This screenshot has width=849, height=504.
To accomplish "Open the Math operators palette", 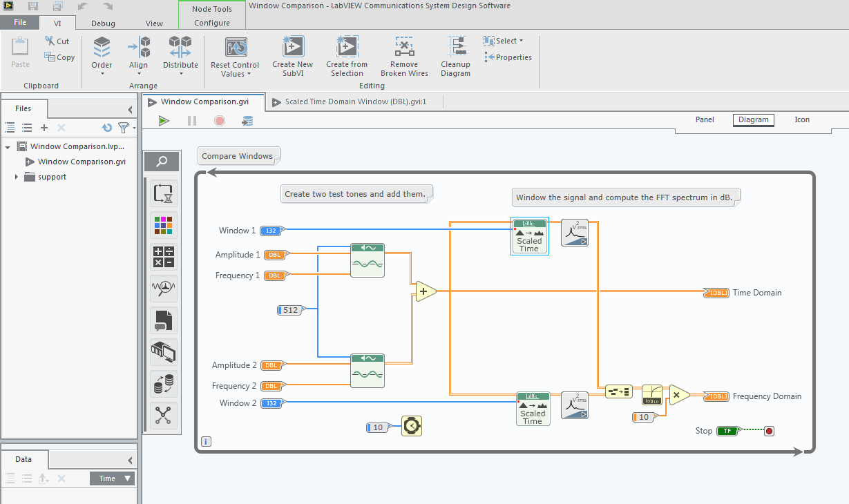I will (x=164, y=257).
